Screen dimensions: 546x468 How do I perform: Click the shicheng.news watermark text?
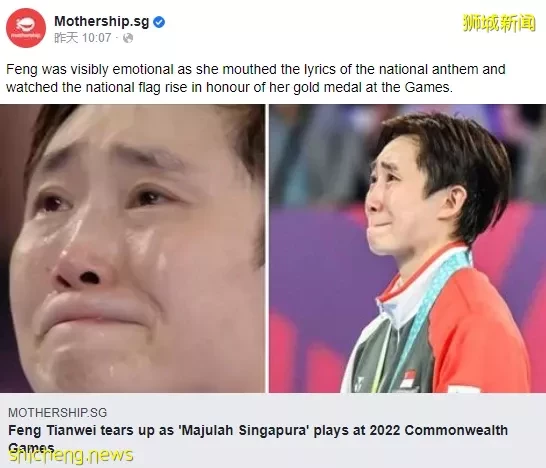point(71,454)
